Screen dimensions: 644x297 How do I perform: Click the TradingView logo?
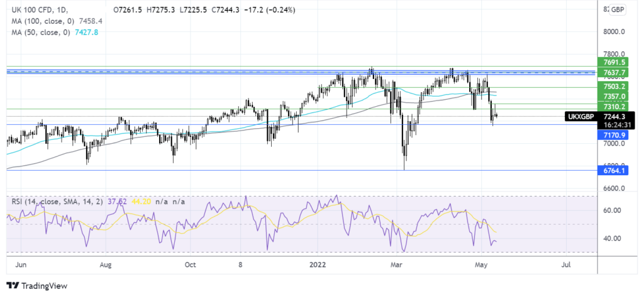point(37,286)
